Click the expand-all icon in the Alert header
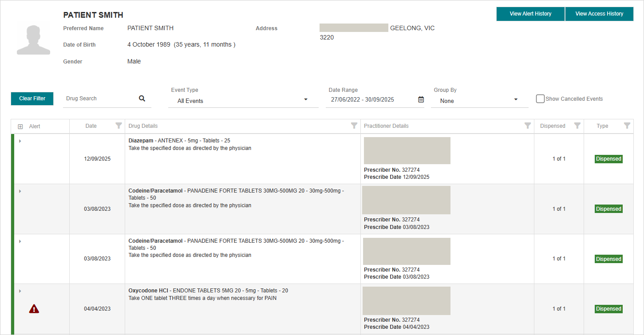Image resolution: width=644 pixels, height=335 pixels. click(20, 126)
